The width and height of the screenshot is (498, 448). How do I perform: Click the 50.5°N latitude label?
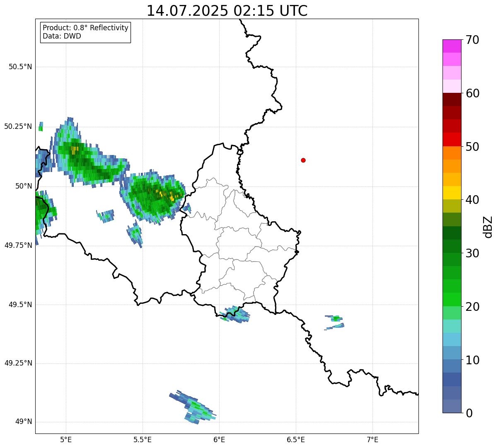(x=20, y=67)
